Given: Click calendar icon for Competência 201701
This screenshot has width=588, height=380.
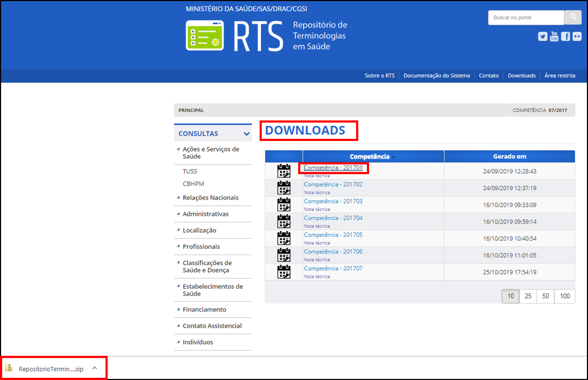Looking at the screenshot, I should click(x=284, y=171).
